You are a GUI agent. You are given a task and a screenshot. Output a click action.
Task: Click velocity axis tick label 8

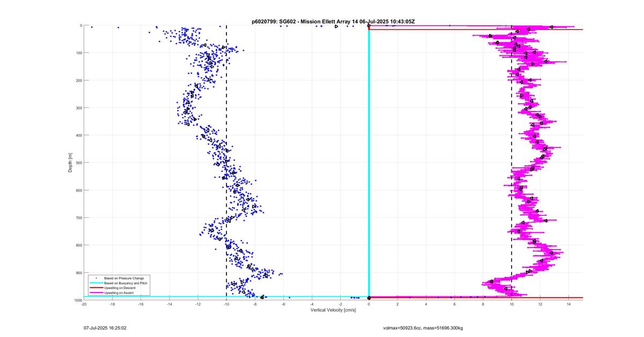(x=483, y=304)
